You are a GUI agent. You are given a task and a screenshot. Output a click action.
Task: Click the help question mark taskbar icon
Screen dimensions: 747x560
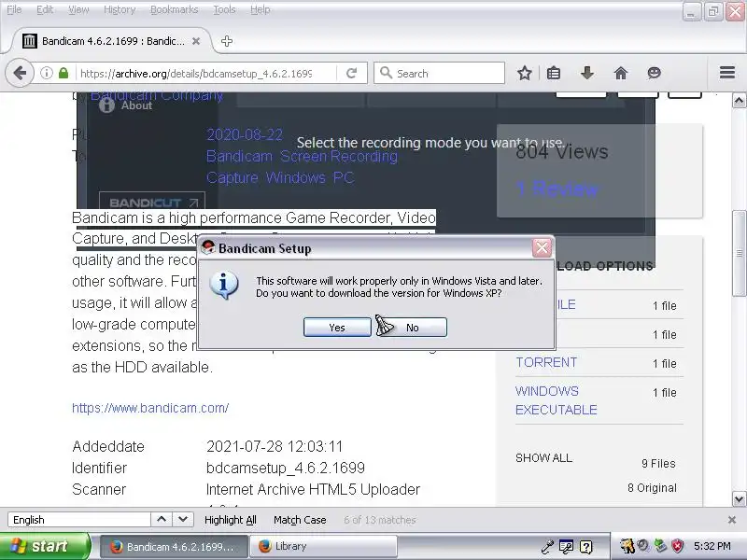[x=586, y=547]
